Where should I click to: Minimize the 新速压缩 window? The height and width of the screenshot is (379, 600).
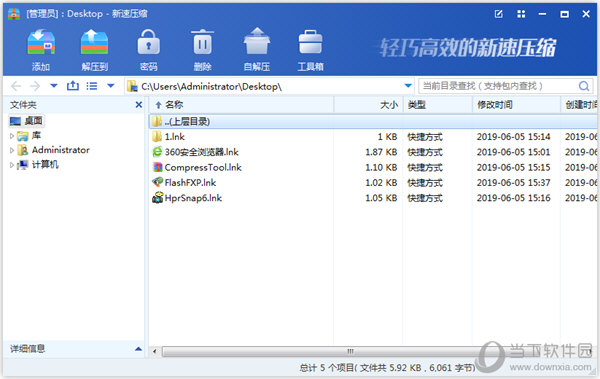click(x=542, y=14)
